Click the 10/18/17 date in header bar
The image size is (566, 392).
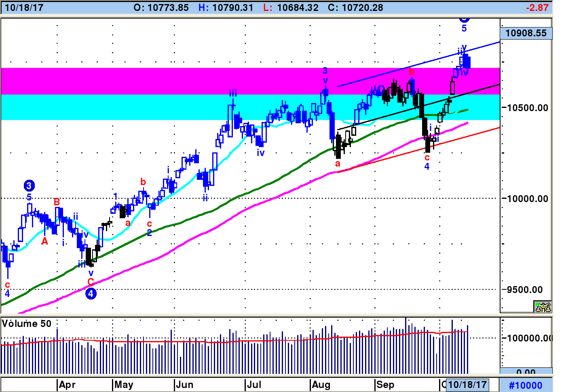24,8
